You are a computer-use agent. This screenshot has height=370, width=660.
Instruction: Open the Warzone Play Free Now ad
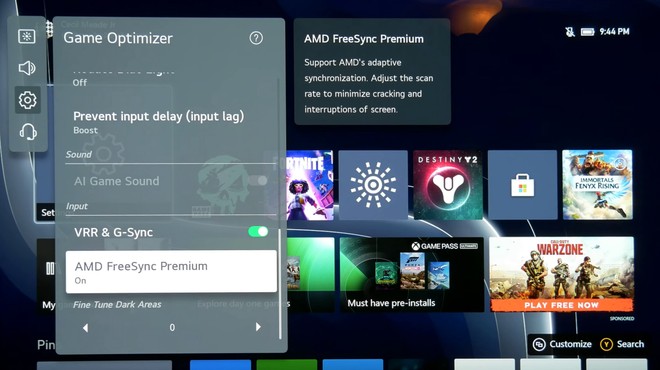tap(562, 274)
